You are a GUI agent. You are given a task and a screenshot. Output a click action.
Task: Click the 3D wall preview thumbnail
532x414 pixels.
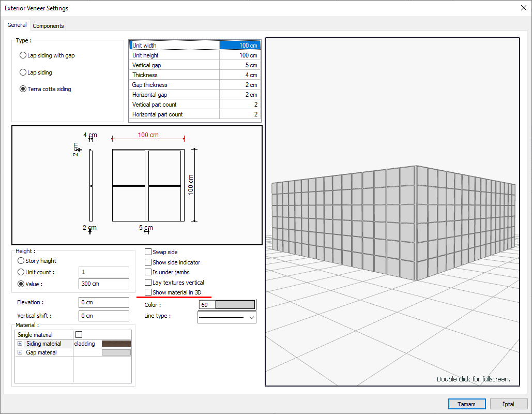point(392,212)
